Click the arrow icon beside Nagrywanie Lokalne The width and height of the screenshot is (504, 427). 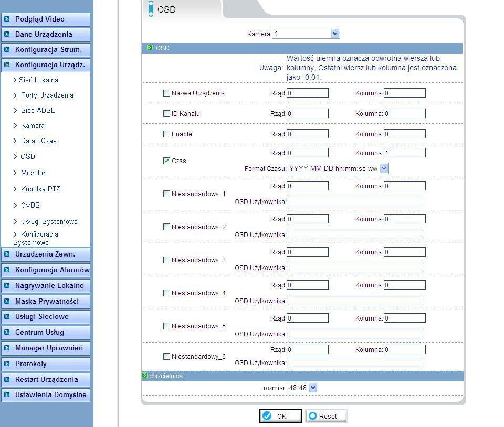pyautogui.click(x=7, y=285)
